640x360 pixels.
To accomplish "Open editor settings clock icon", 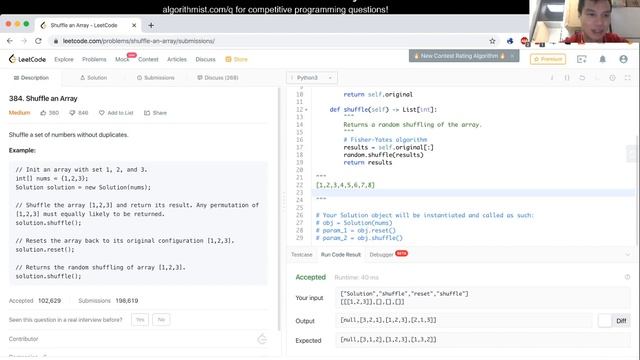I will 612,78.
